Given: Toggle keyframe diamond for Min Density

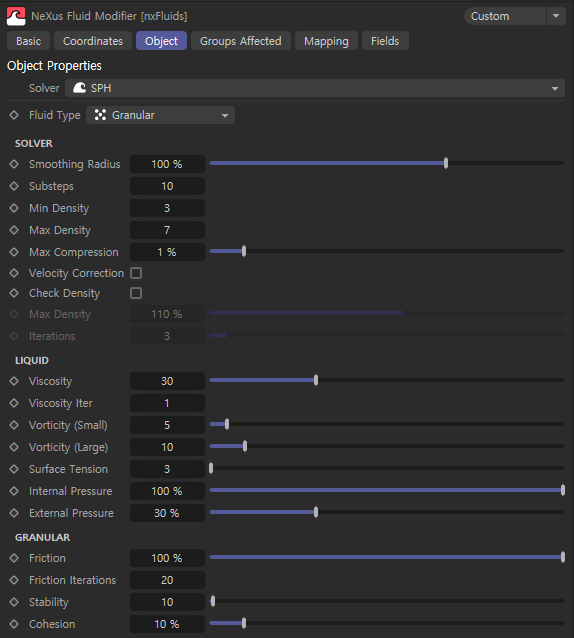Looking at the screenshot, I should coord(14,208).
